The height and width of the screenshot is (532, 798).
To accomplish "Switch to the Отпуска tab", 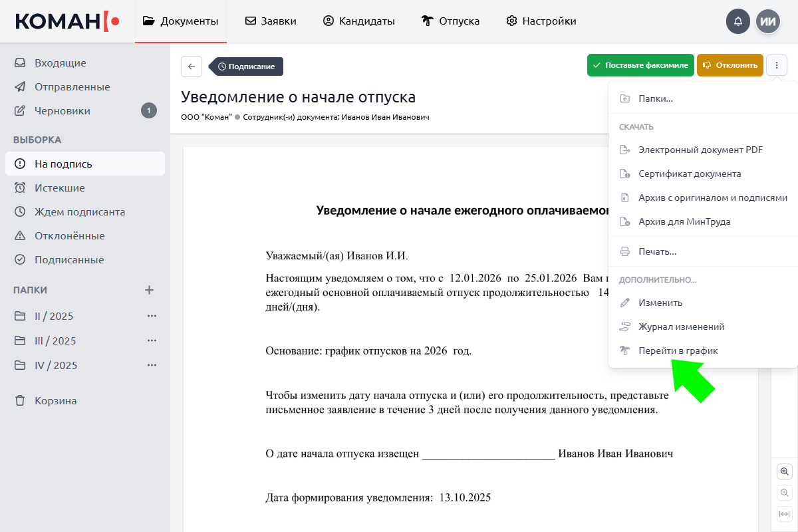I will [x=451, y=21].
